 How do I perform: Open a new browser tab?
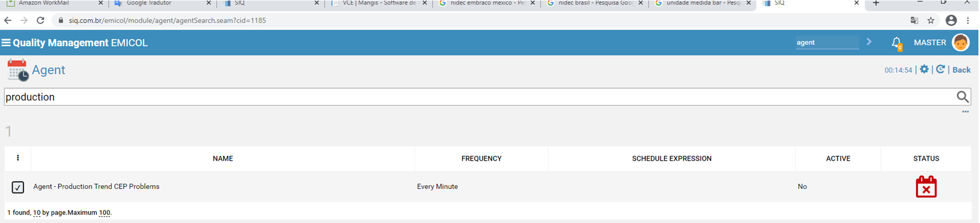pyautogui.click(x=876, y=3)
